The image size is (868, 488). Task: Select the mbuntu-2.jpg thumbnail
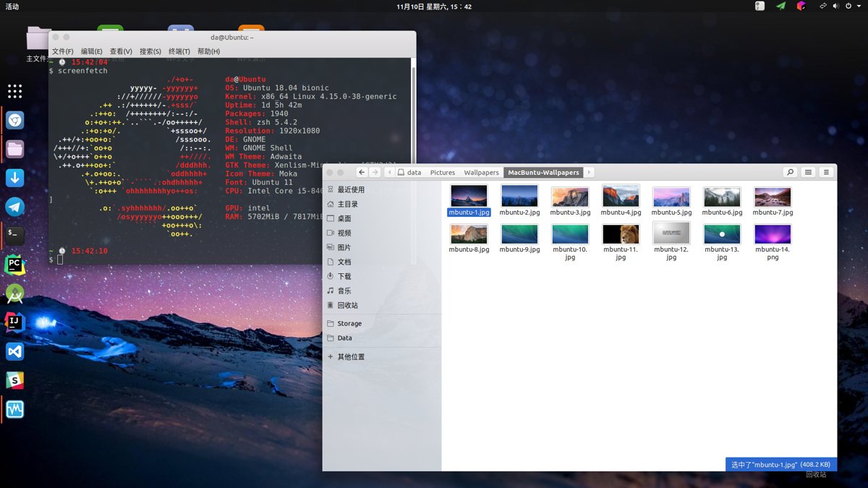click(x=519, y=197)
